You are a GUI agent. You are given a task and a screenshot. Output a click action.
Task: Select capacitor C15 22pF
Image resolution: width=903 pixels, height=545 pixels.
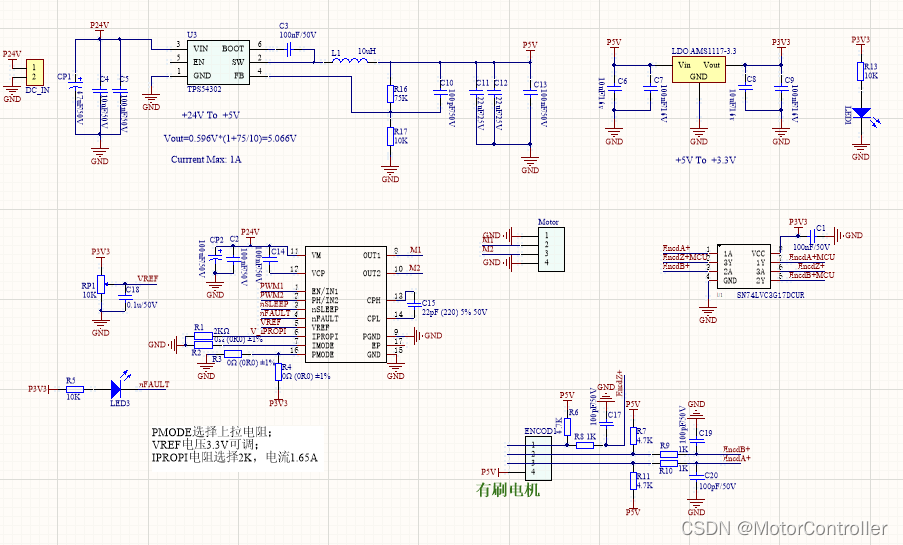(413, 302)
